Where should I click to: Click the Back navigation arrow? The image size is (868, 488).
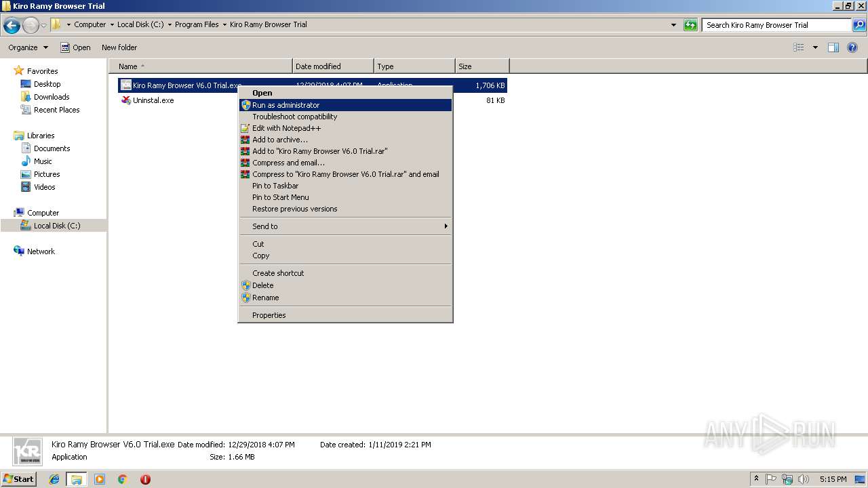tap(12, 26)
